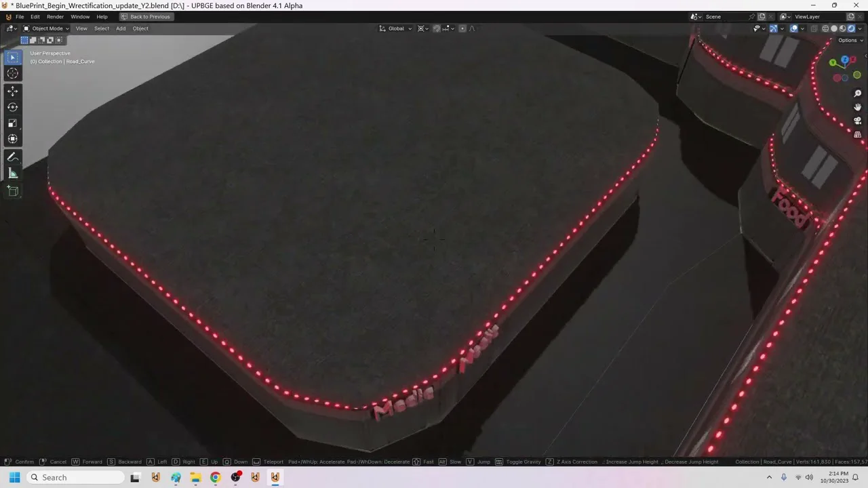Open the Object Mode dropdown
Viewport: 868px width, 488px height.
46,28
